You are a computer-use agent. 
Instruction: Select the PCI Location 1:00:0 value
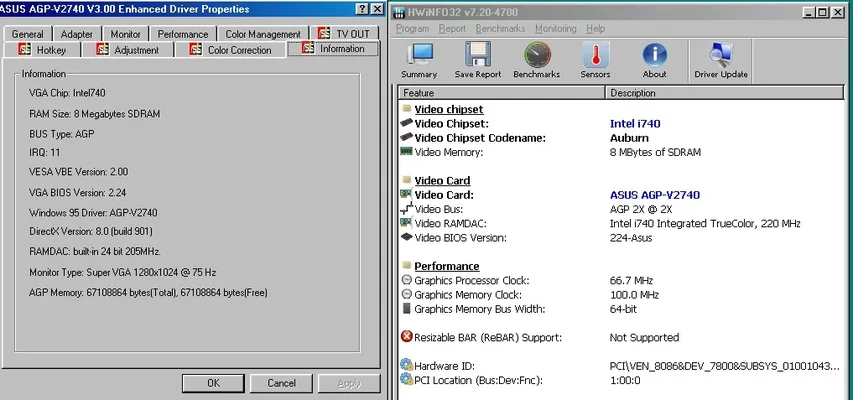(625, 380)
